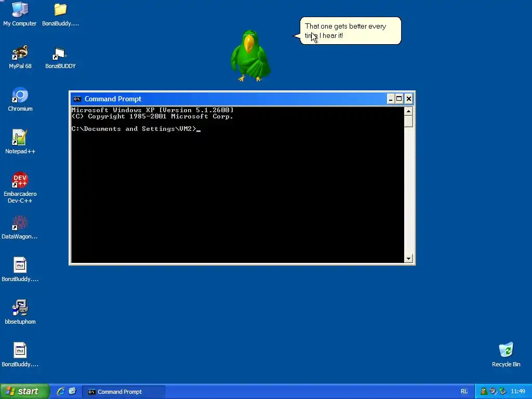Open the Start menu

[24, 391]
